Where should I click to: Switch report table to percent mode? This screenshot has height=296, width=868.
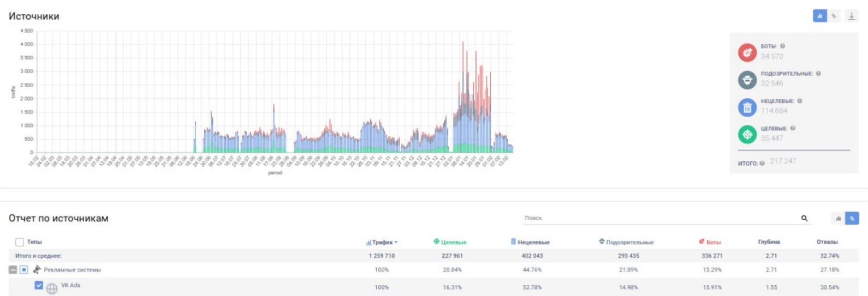pyautogui.click(x=852, y=219)
